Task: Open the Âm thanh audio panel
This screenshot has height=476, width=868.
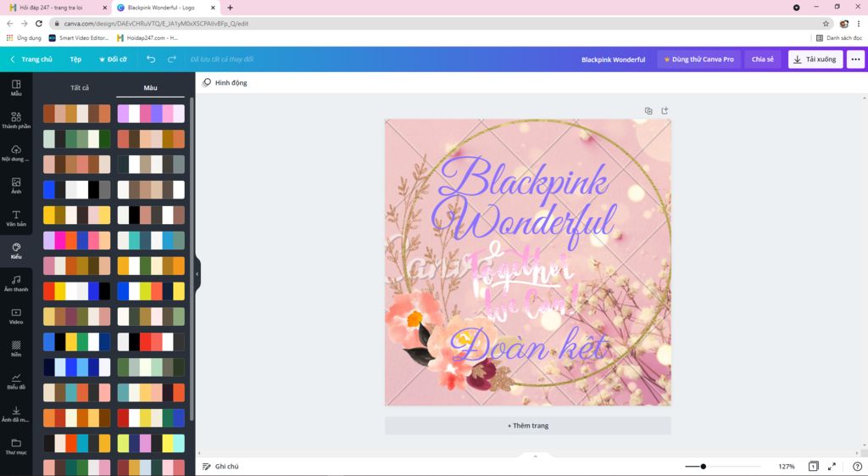Action: pyautogui.click(x=16, y=283)
